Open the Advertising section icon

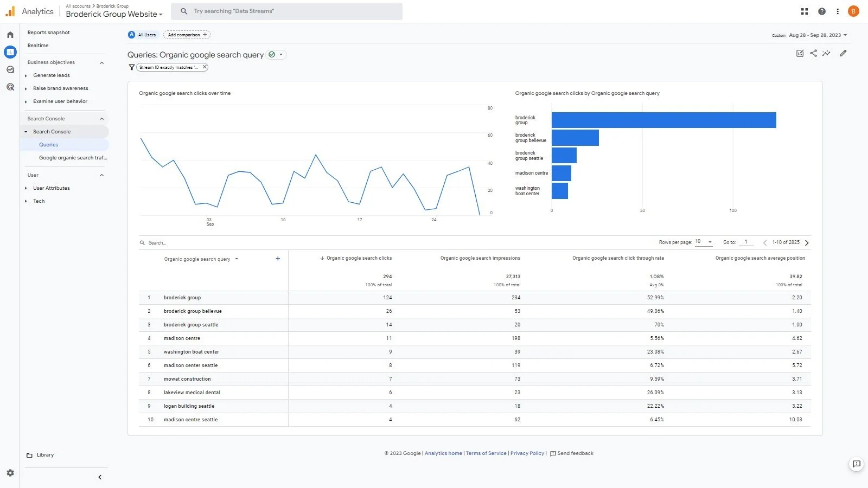(10, 87)
